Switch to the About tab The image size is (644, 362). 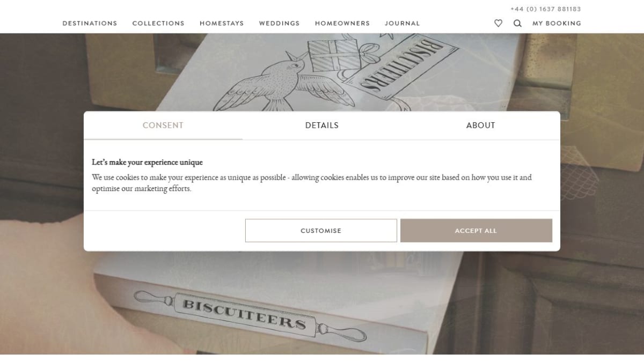(481, 125)
